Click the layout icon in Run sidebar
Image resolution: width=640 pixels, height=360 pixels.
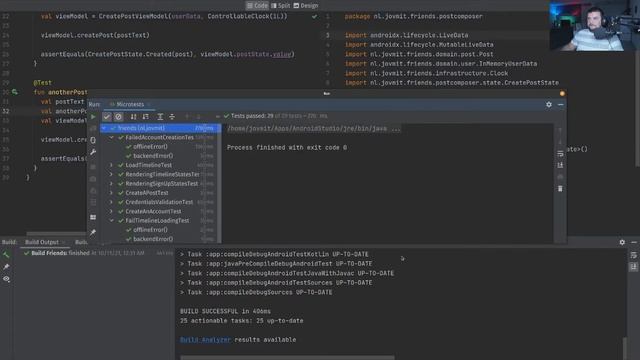tap(93, 217)
